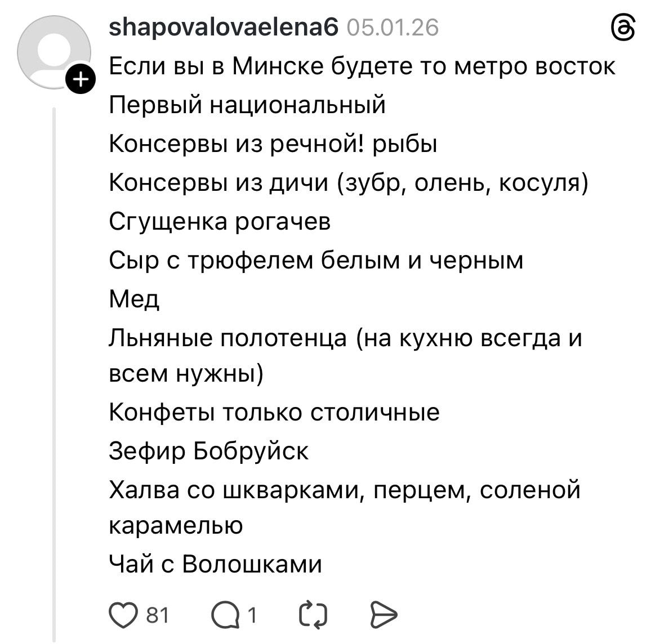The width and height of the screenshot is (664, 644).
Task: Tap the text Сгущенка рогачев
Action: [x=220, y=220]
